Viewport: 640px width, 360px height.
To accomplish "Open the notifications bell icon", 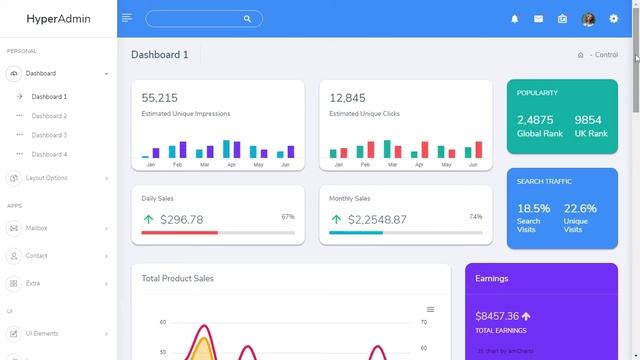I will [515, 19].
